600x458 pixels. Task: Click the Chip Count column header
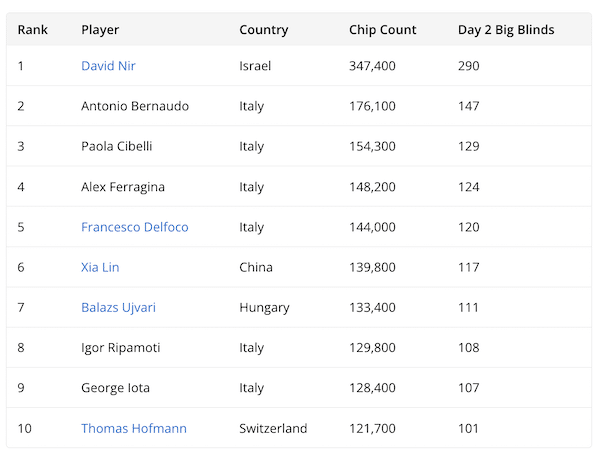tap(382, 30)
